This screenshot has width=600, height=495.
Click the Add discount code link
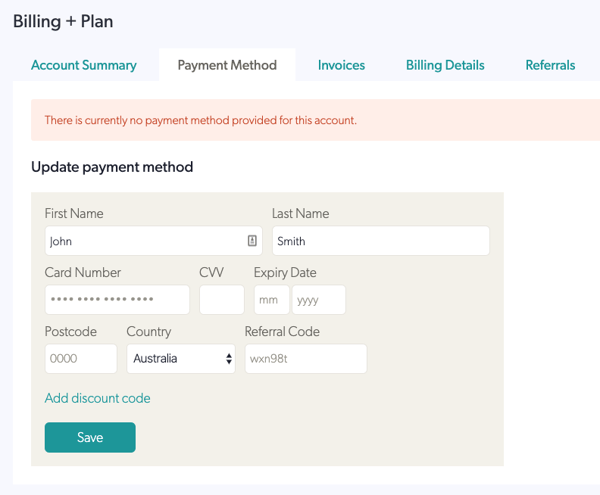click(98, 398)
